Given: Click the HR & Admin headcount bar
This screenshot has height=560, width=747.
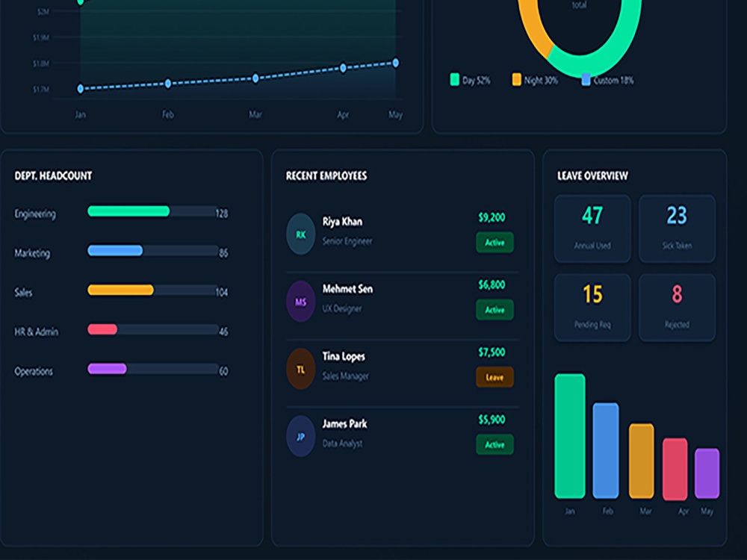Looking at the screenshot, I should [x=152, y=329].
